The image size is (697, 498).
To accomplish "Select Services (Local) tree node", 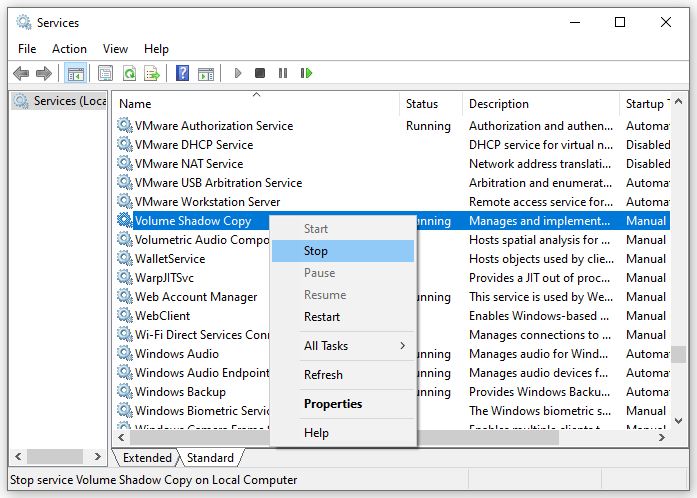I will pos(59,101).
